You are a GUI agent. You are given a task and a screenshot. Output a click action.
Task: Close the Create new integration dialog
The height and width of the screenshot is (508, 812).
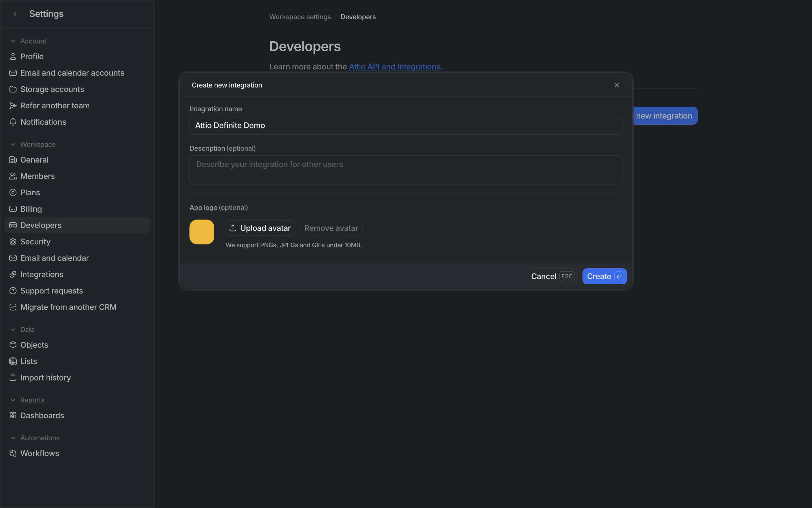617,85
